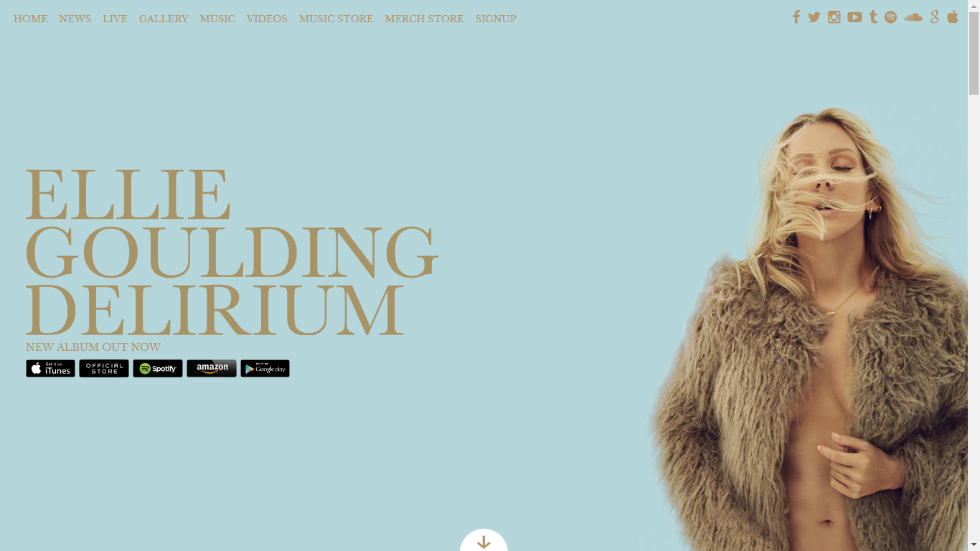980x551 pixels.
Task: Click the Spotify badge under album title
Action: pyautogui.click(x=158, y=368)
